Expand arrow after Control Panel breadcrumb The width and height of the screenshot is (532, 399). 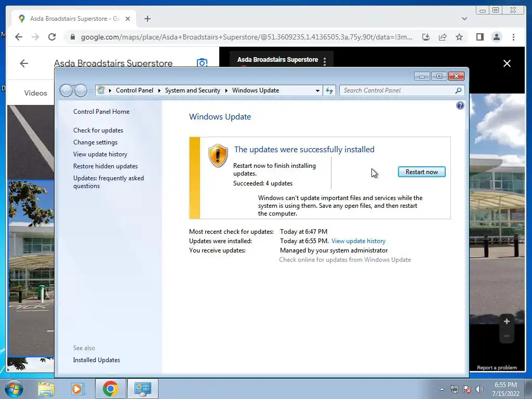pos(159,90)
